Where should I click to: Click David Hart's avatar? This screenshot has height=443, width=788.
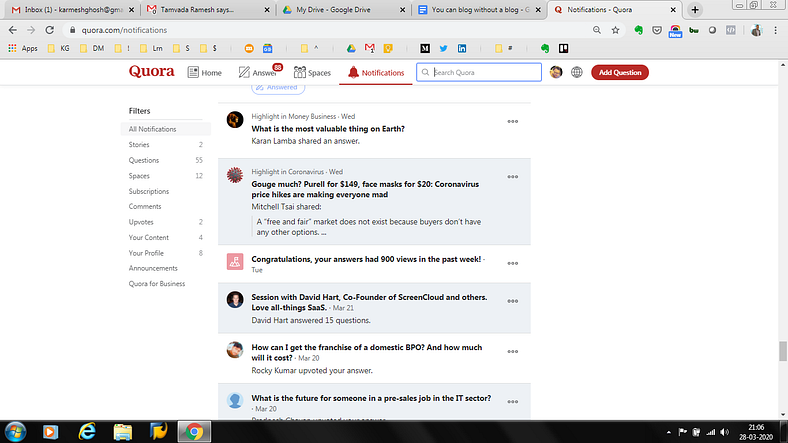pos(235,299)
